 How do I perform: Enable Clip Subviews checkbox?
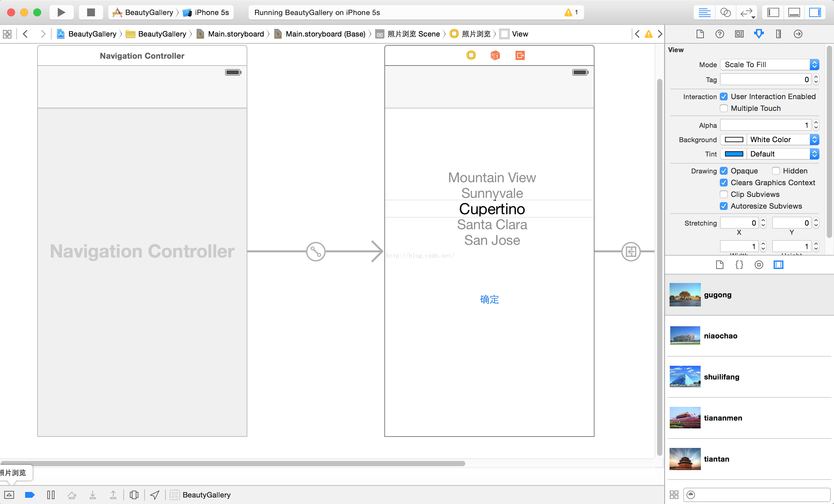pos(724,194)
